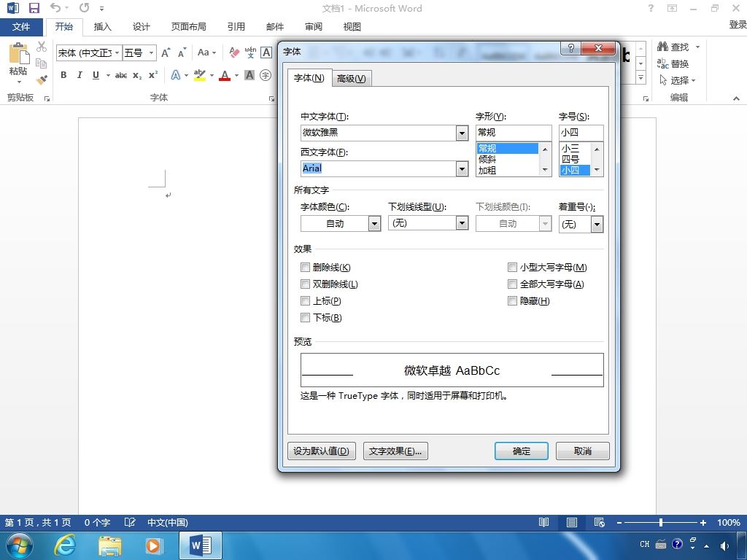Image resolution: width=747 pixels, height=560 pixels.
Task: Enable the 双删除线(L) checkbox
Action: pyautogui.click(x=306, y=284)
